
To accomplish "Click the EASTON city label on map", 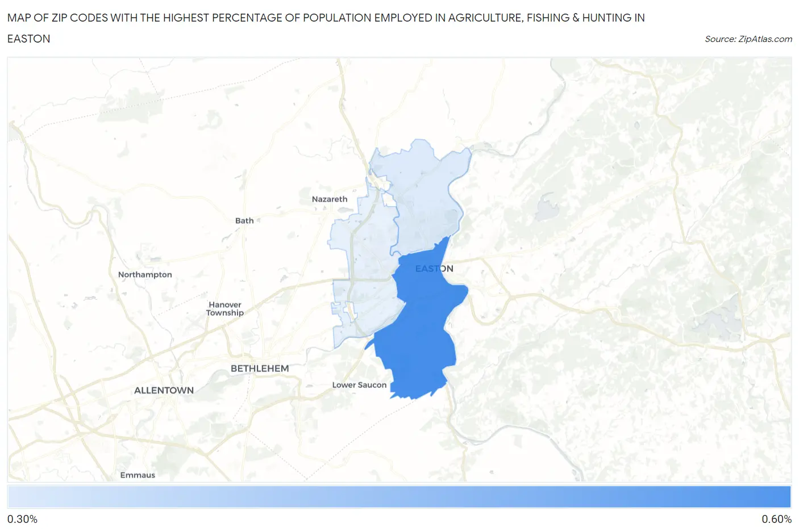I will click(x=434, y=269).
